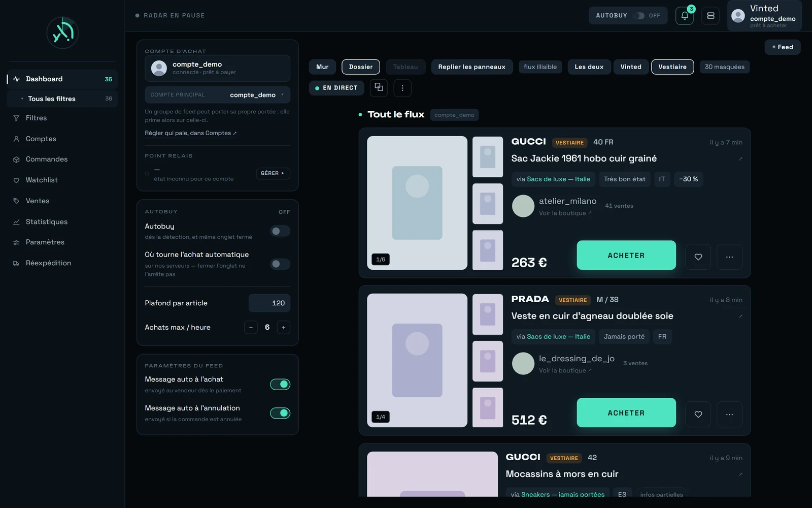Select the connected compte_demo account card
812x508 pixels.
pos(218,69)
